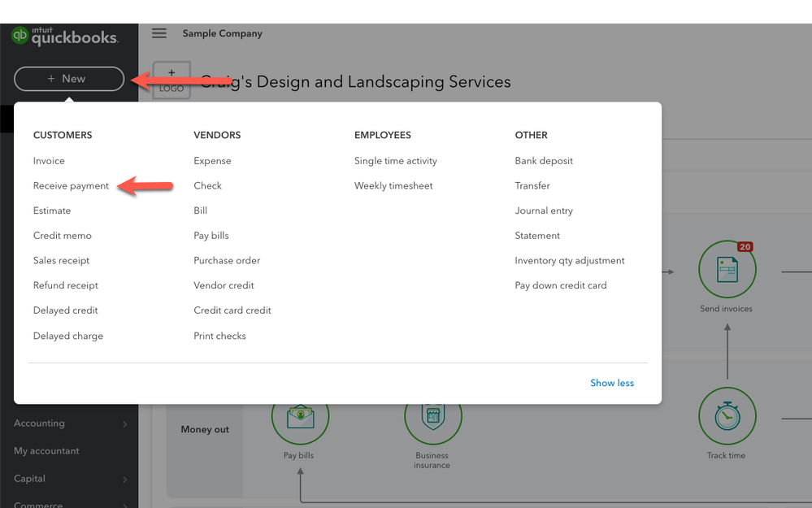Open the Business insurance icon
Screen dimensions: 812x508
click(432, 416)
